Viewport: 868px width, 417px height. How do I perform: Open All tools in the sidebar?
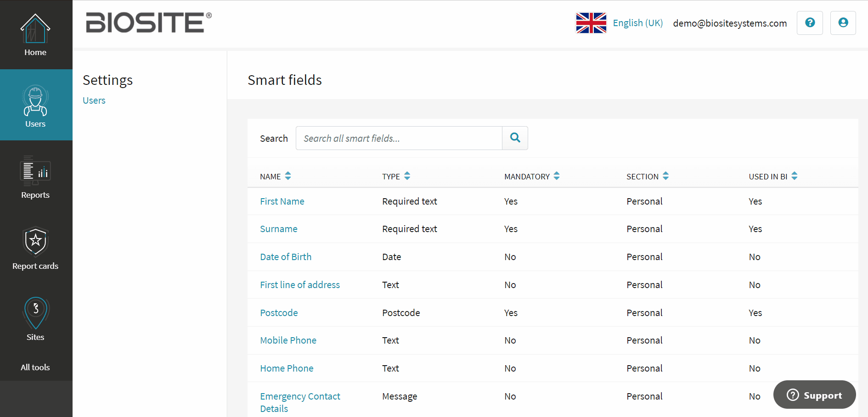click(35, 367)
